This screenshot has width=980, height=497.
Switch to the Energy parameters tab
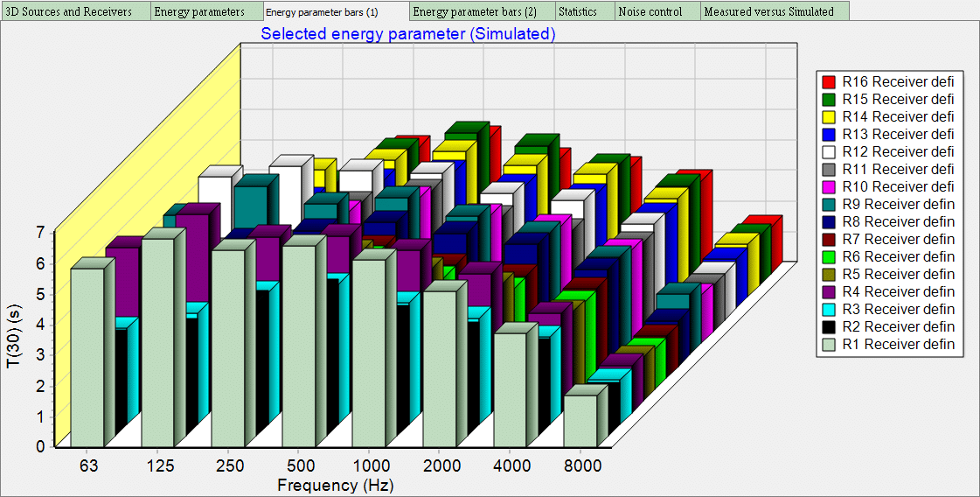click(207, 11)
